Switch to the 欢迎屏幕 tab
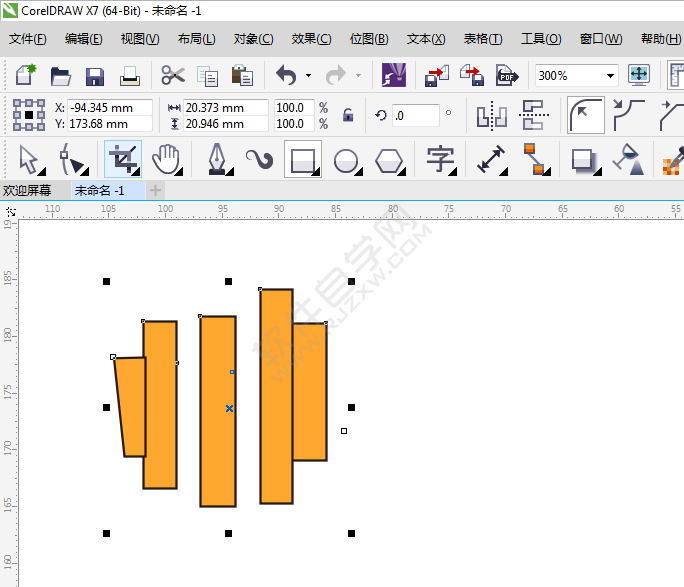This screenshot has height=587, width=684. point(27,190)
